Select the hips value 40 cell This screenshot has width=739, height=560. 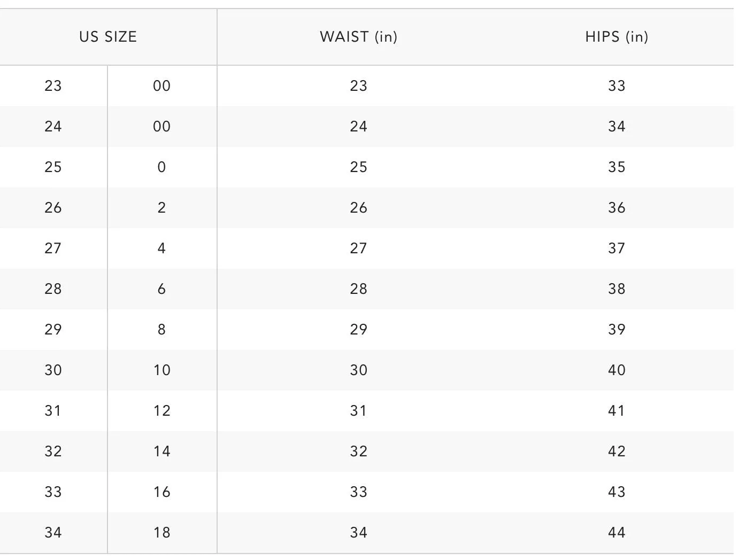(x=617, y=370)
